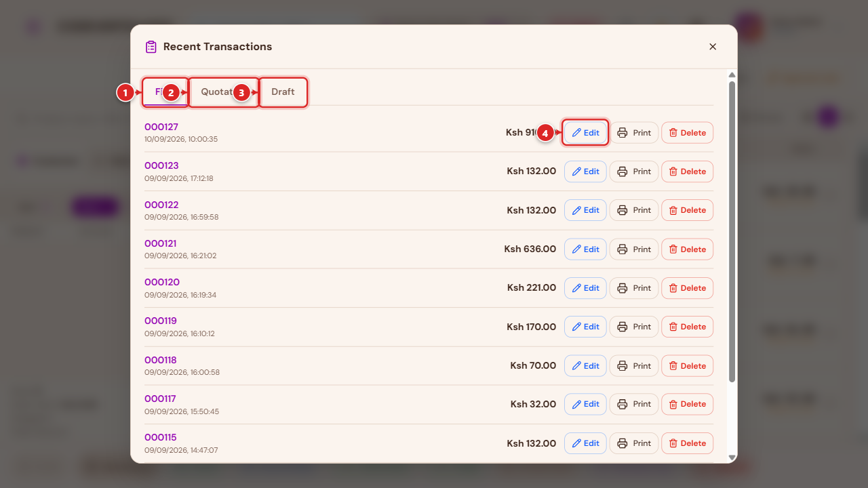This screenshot has width=868, height=488.
Task: Edit transaction 000121
Action: (x=585, y=249)
